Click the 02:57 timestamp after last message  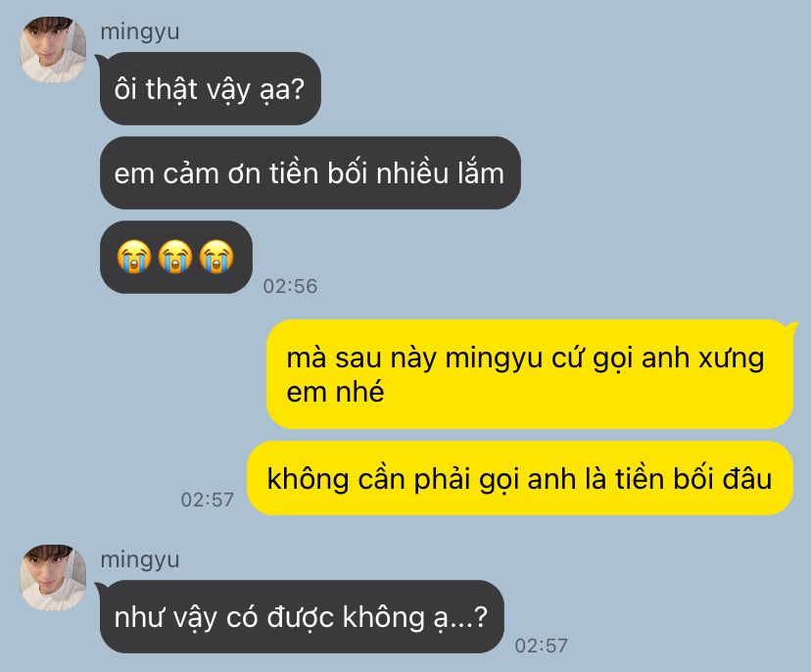[542, 646]
